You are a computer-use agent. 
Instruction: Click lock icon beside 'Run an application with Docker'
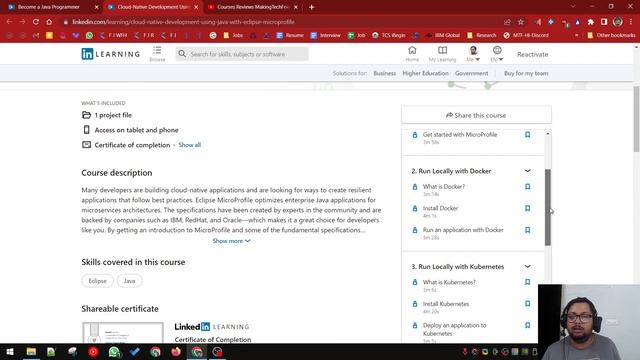point(415,230)
